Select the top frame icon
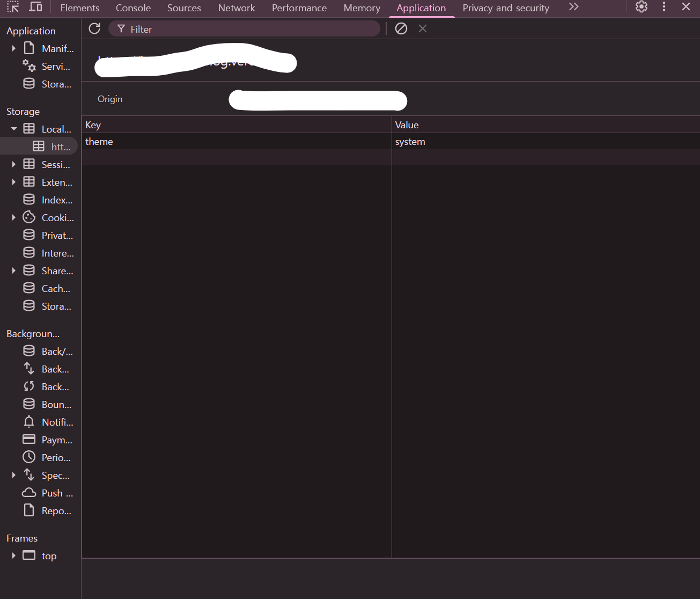700x599 pixels. [x=29, y=556]
